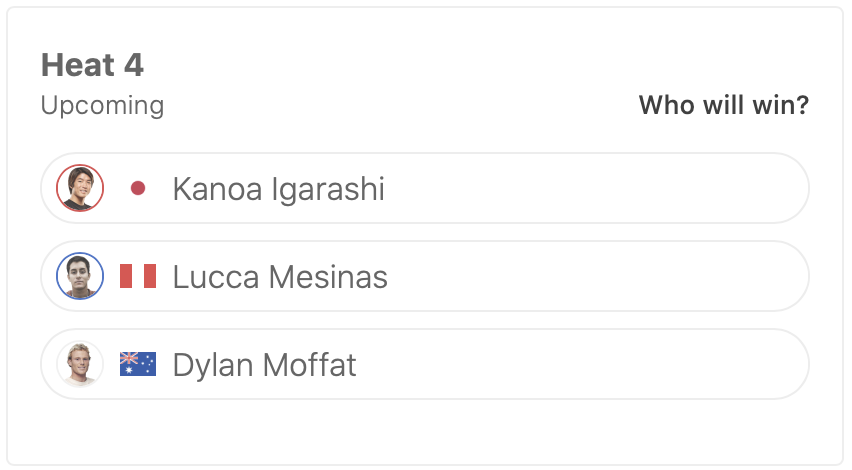The width and height of the screenshot is (852, 470).
Task: Click Lucca Mesinas's profile photo
Action: coord(80,276)
